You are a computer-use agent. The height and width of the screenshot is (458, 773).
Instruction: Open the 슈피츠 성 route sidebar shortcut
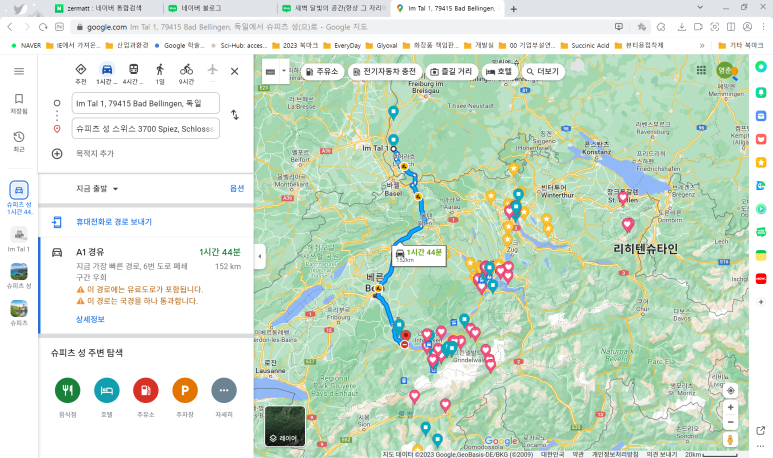[19, 198]
